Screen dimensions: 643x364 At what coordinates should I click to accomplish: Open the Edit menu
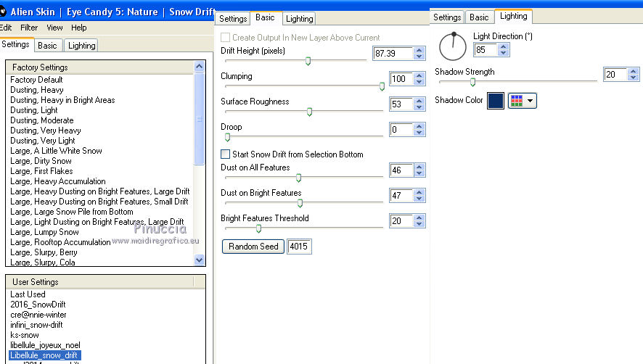(x=6, y=28)
